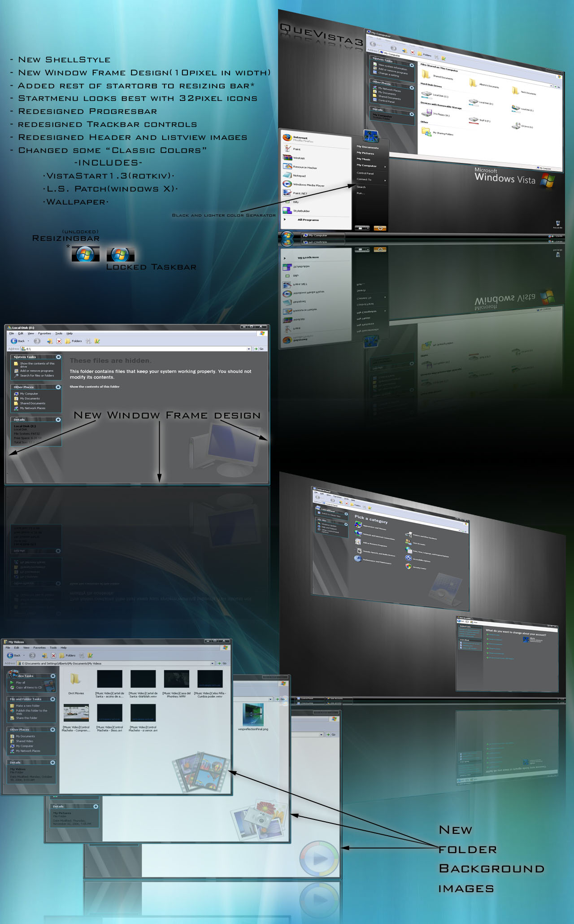This screenshot has width=574, height=924.
Task: Open the Tools menu in Local Disk (E:) window
Action: click(59, 334)
